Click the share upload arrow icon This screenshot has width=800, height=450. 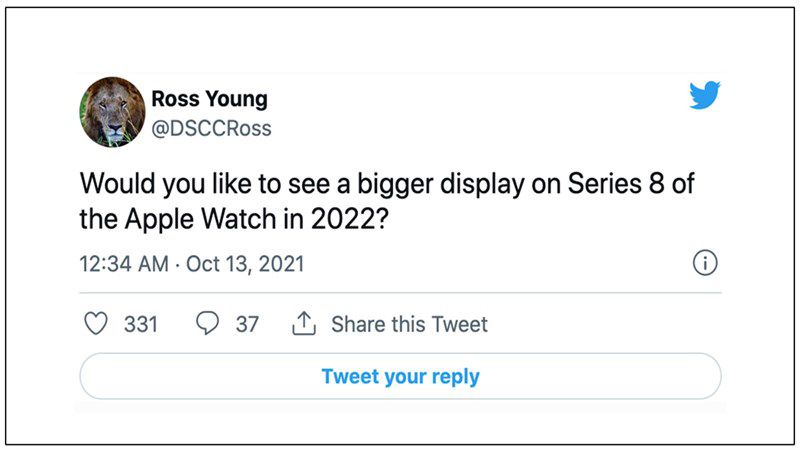pyautogui.click(x=303, y=324)
